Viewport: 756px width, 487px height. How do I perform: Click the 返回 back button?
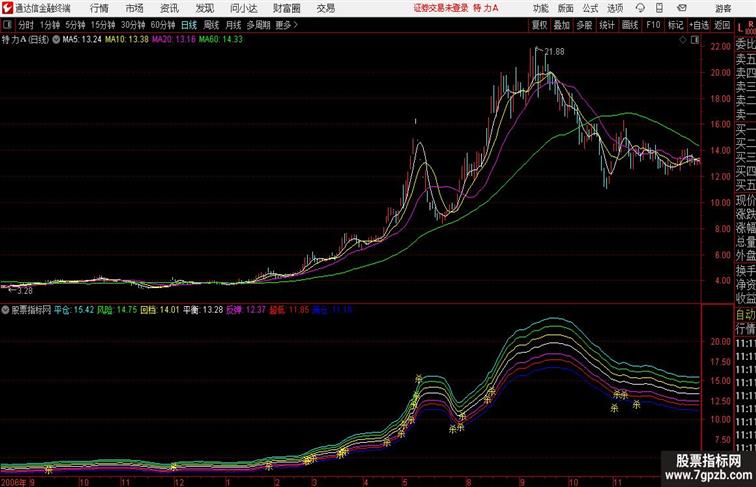722,25
